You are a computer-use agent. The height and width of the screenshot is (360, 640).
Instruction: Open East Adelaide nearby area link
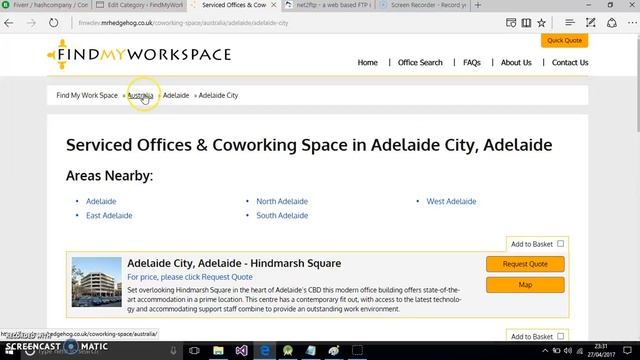109,216
